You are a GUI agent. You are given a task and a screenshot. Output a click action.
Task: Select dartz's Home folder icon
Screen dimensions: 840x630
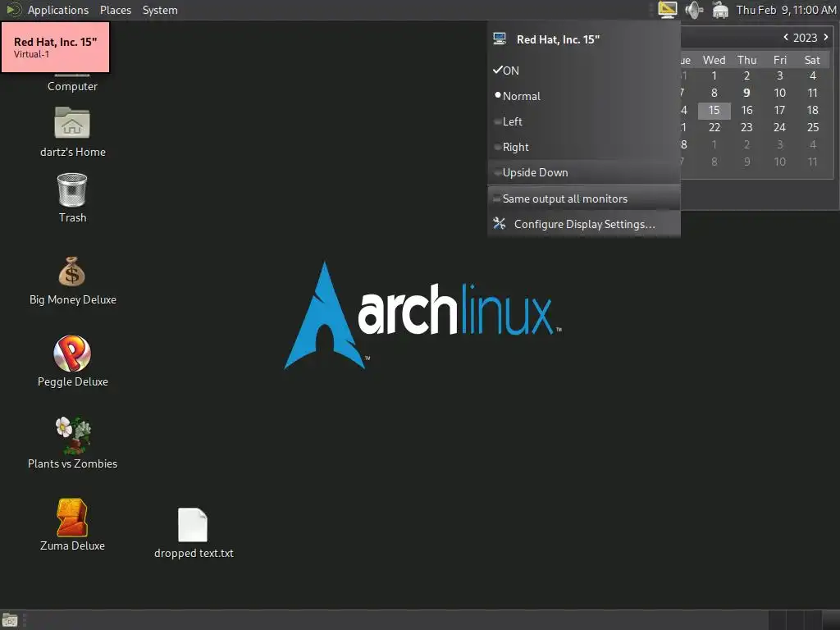pos(72,123)
